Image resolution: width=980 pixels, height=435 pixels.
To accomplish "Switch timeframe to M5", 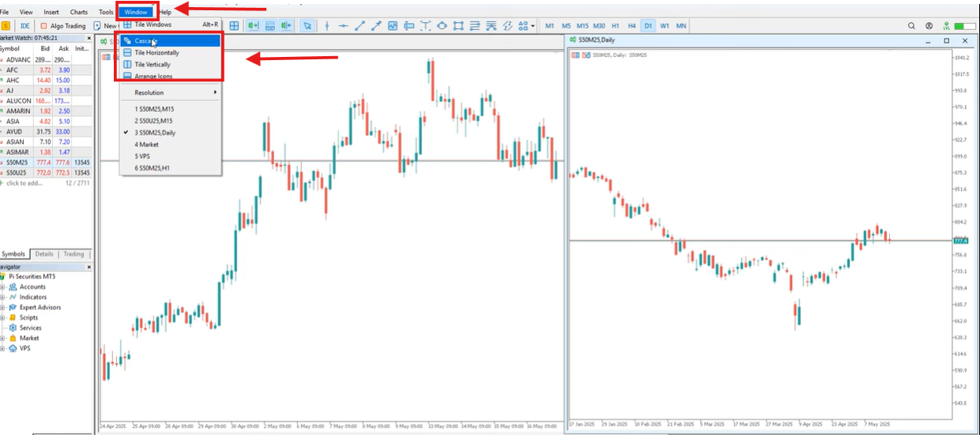I will (566, 25).
